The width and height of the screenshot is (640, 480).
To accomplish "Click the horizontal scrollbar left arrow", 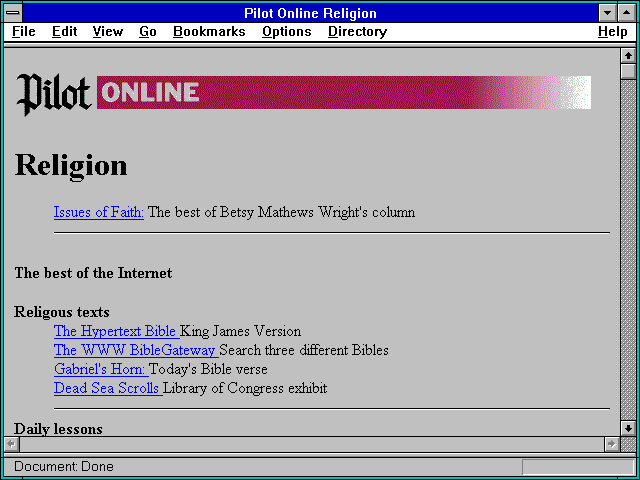I will point(12,444).
